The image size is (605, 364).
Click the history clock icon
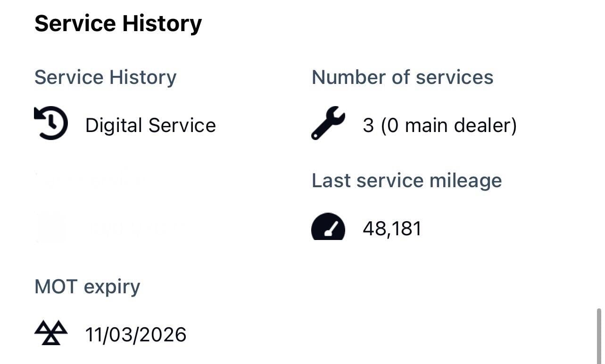(51, 124)
